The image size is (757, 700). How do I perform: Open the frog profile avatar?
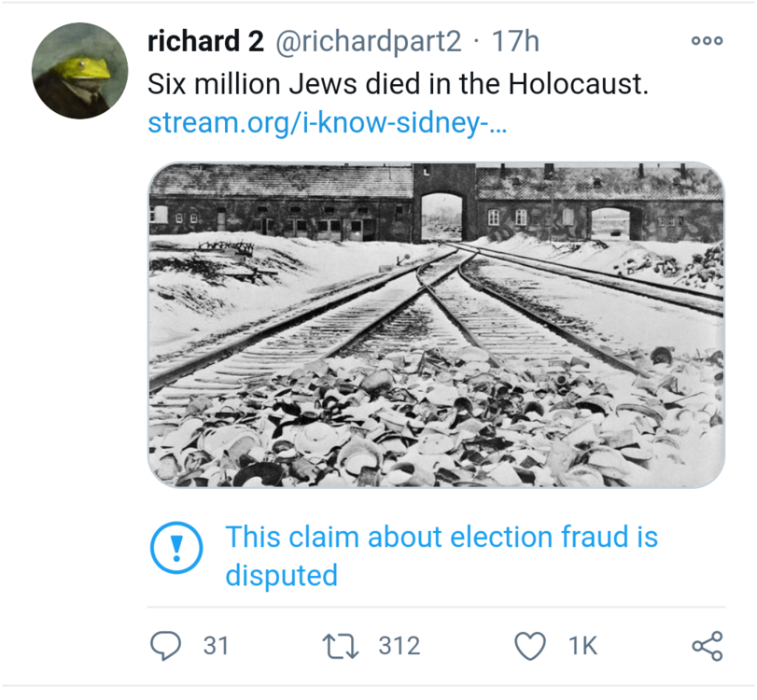pos(79,71)
